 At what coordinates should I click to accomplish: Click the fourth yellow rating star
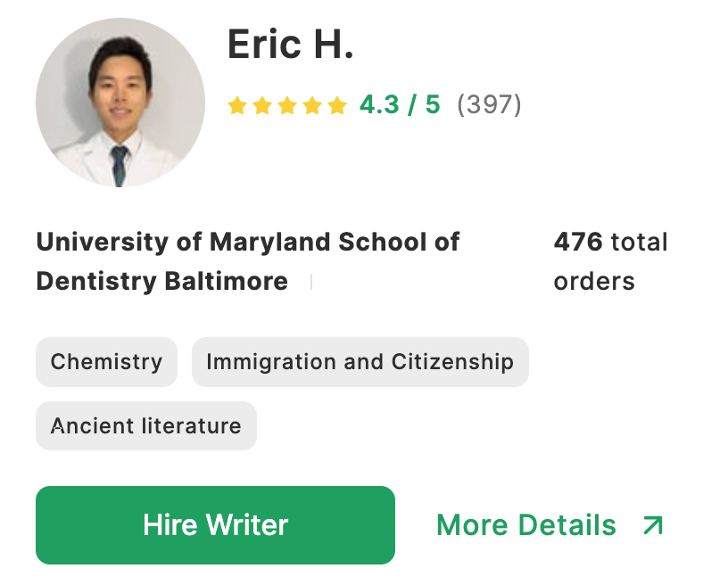tap(311, 106)
